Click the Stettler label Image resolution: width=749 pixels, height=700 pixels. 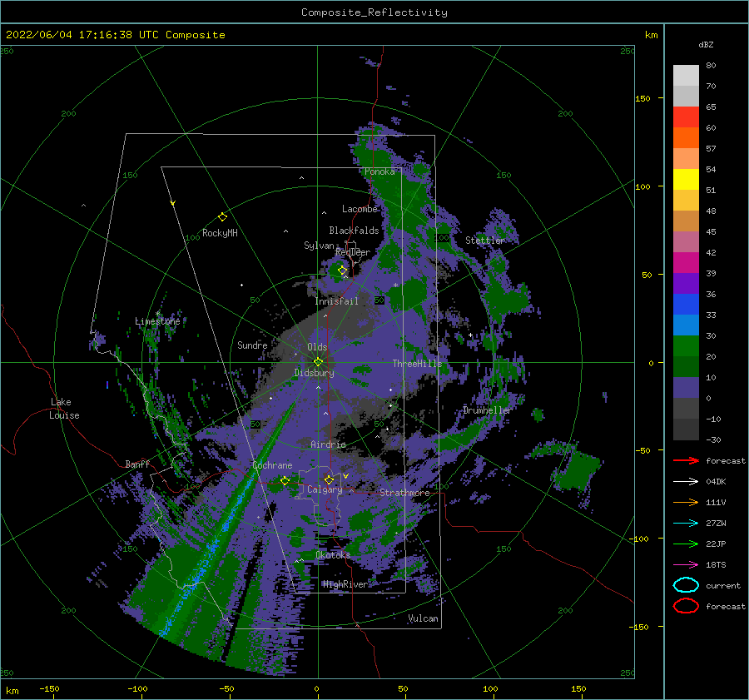[485, 241]
